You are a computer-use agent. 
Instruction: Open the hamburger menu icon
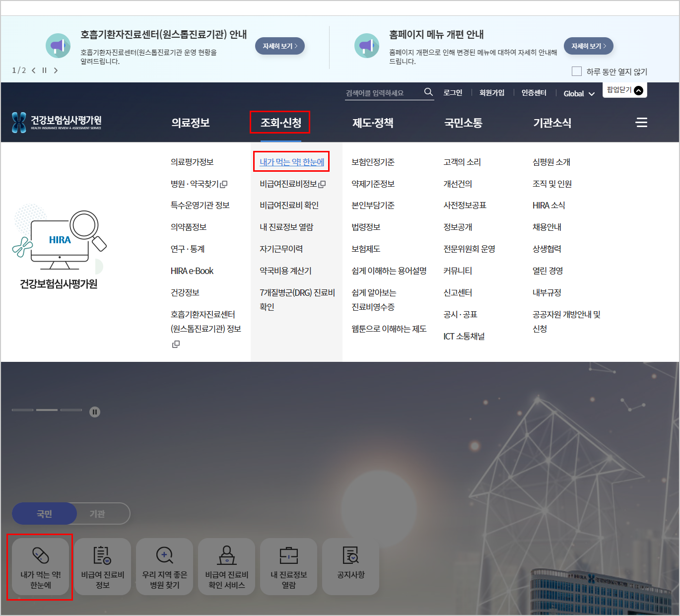(x=641, y=123)
